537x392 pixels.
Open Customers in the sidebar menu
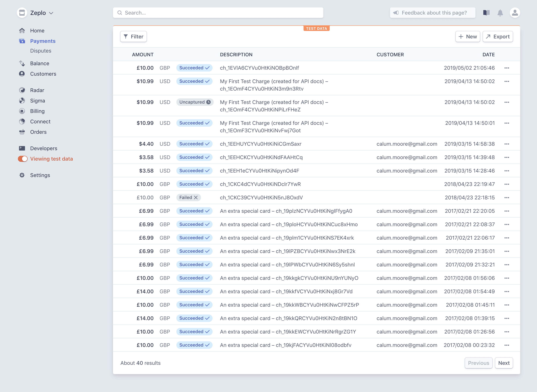click(43, 74)
